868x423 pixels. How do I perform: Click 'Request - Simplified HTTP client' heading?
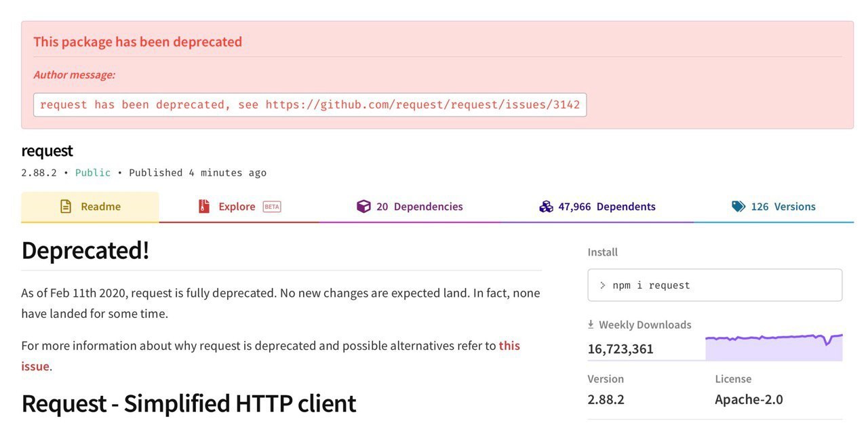[x=189, y=403]
